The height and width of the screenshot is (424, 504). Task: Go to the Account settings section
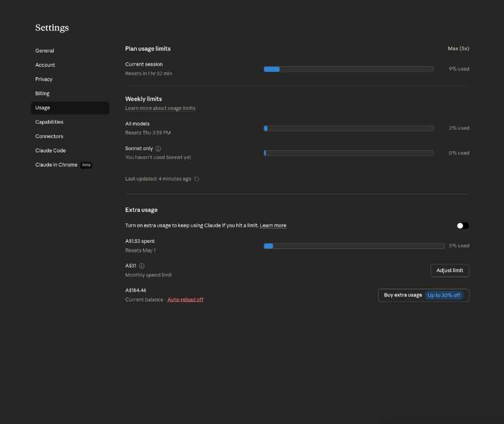(x=45, y=65)
